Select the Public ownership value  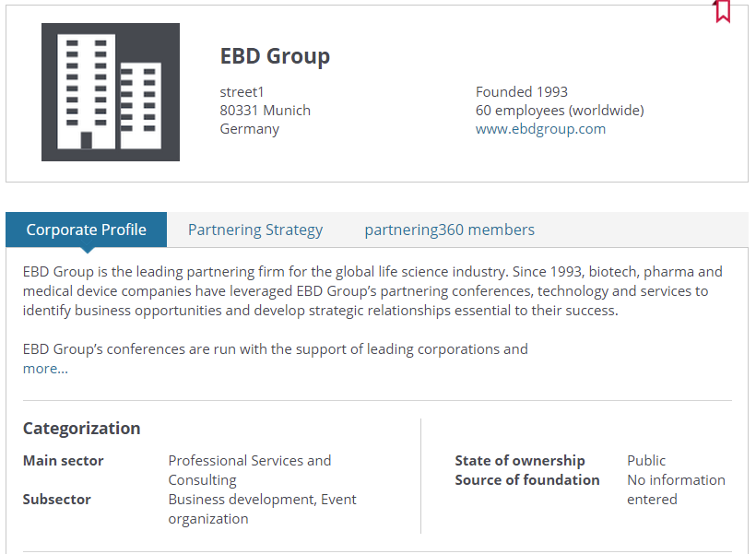pyautogui.click(x=646, y=461)
